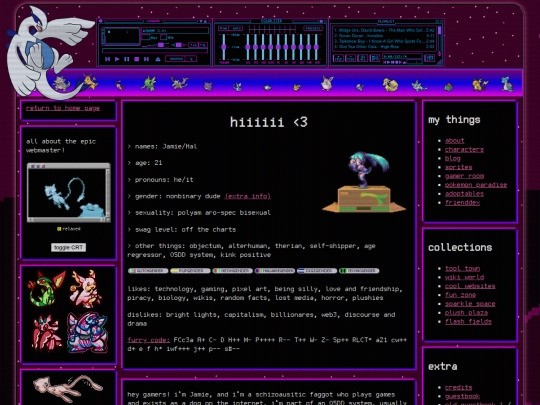
Task: Click the playlist list options button
Action: [429, 58]
